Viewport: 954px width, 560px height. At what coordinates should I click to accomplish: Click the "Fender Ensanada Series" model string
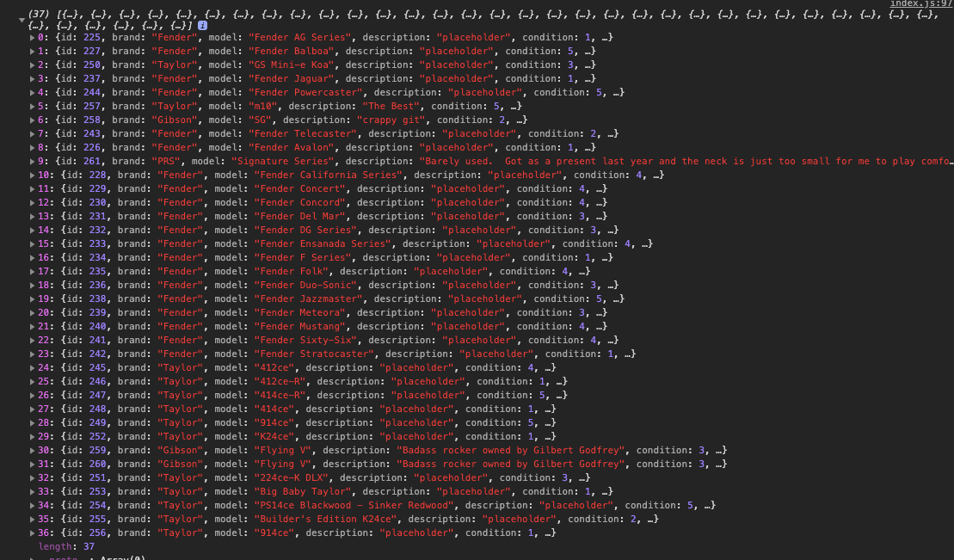pos(323,243)
